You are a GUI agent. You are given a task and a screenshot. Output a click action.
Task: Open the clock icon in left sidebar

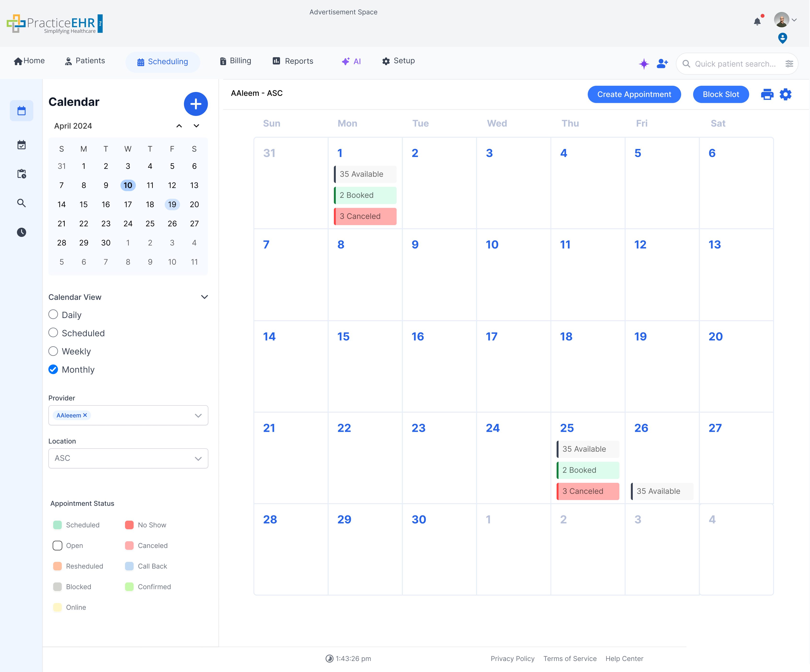click(22, 232)
